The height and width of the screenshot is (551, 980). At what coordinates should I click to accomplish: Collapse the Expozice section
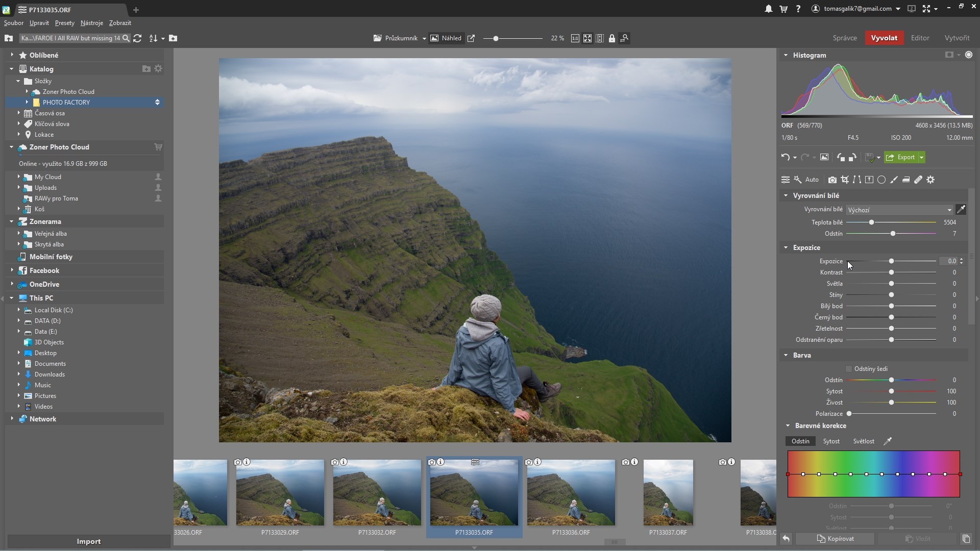[786, 247]
